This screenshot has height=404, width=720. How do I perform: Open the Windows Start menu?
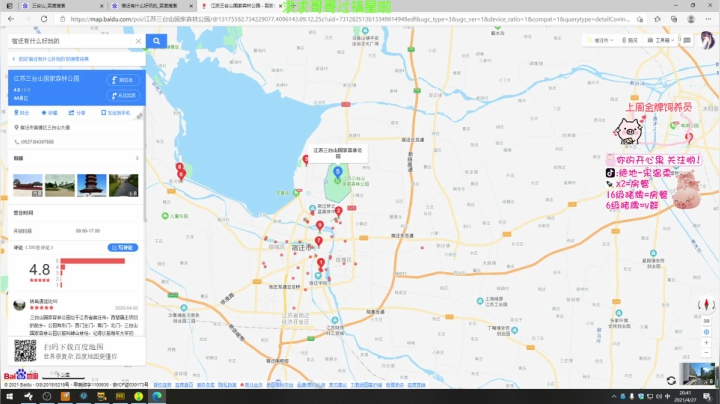pyautogui.click(x=9, y=396)
